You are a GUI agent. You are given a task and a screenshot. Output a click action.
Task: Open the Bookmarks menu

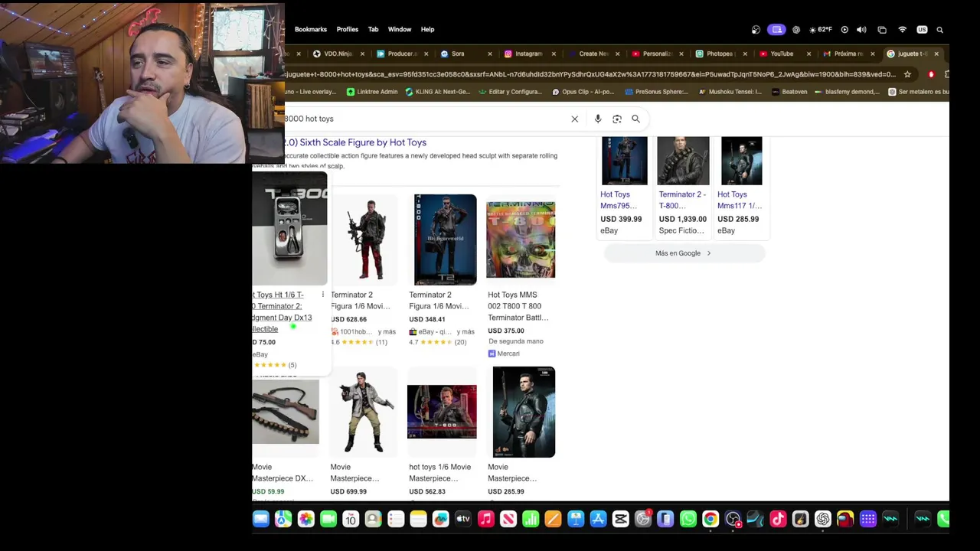pyautogui.click(x=311, y=29)
